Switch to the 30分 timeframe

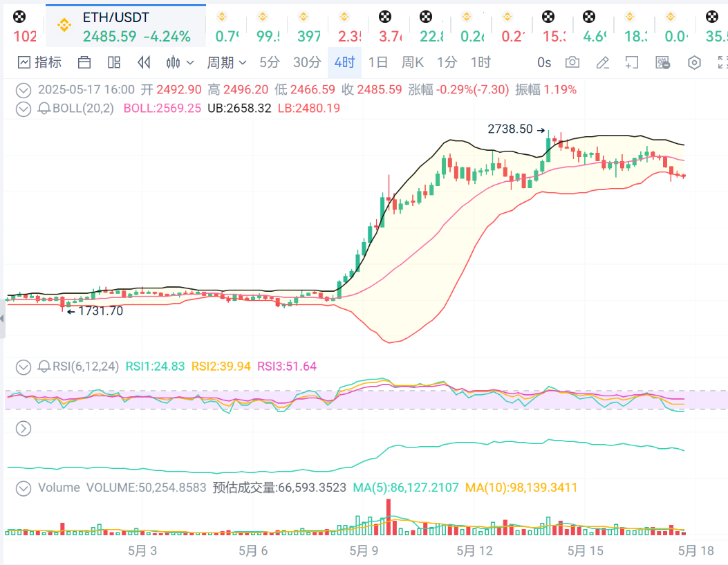[x=307, y=62]
